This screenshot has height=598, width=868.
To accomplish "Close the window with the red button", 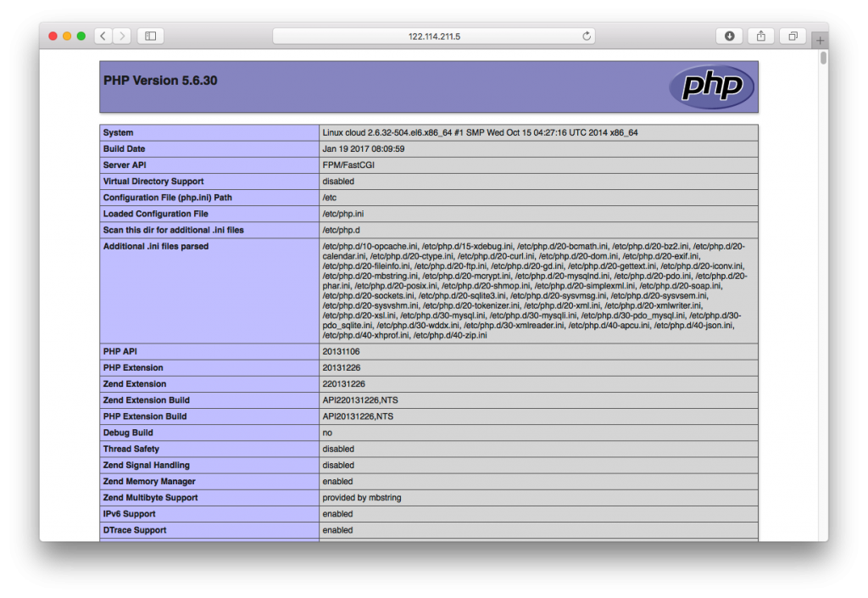I will (53, 36).
